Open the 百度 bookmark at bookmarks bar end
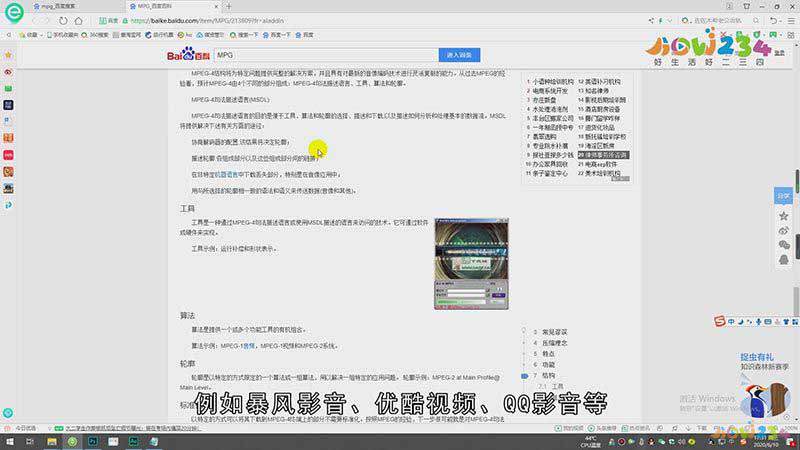The width and height of the screenshot is (800, 450). pyautogui.click(x=305, y=35)
